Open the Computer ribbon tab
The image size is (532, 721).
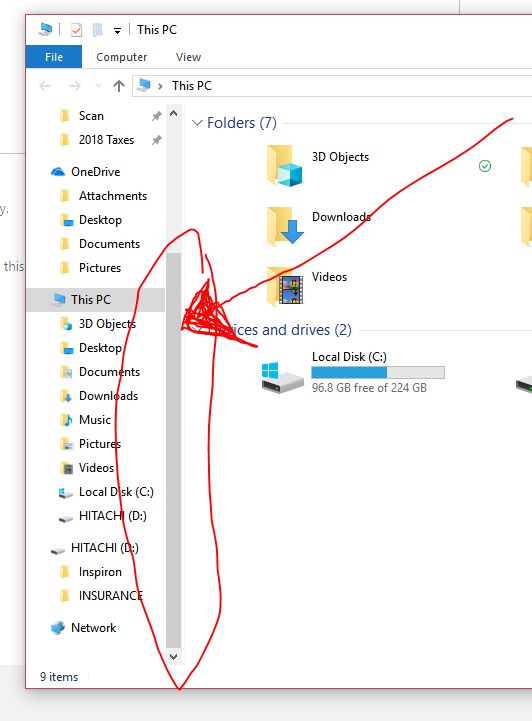coord(121,57)
